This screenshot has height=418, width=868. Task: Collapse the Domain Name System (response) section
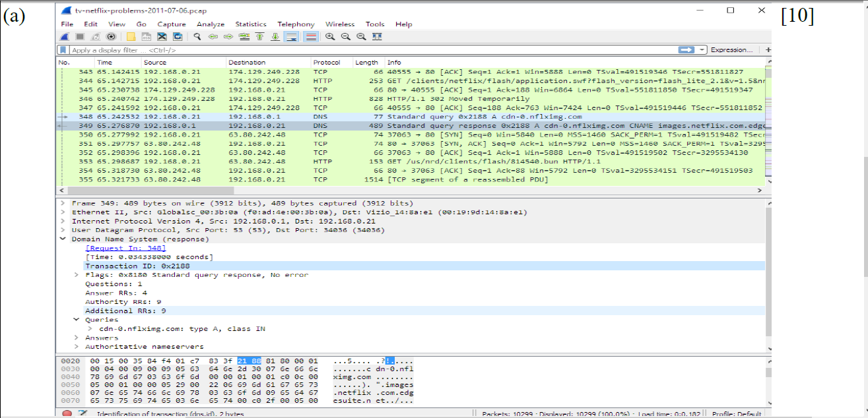[63, 239]
